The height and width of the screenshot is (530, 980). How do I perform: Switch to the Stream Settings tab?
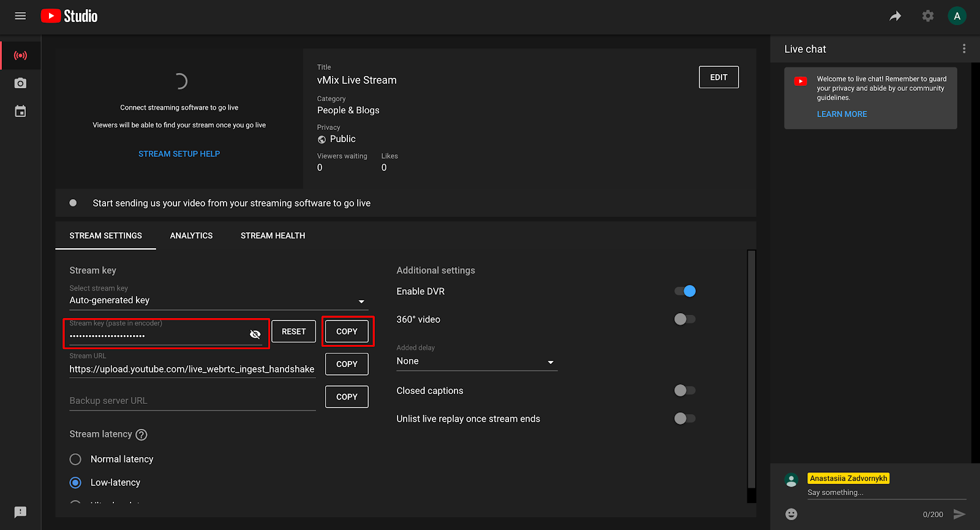[x=105, y=235]
